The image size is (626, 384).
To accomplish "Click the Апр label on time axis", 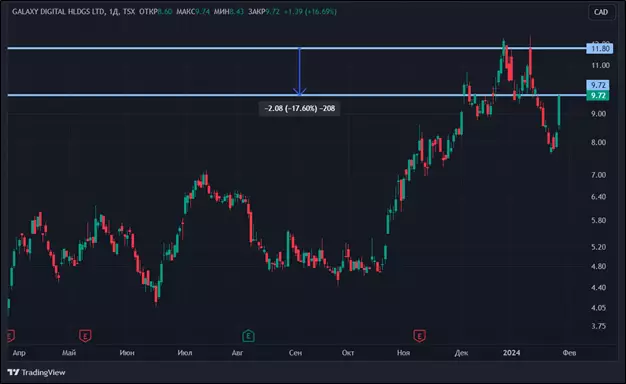I will coord(19,353).
